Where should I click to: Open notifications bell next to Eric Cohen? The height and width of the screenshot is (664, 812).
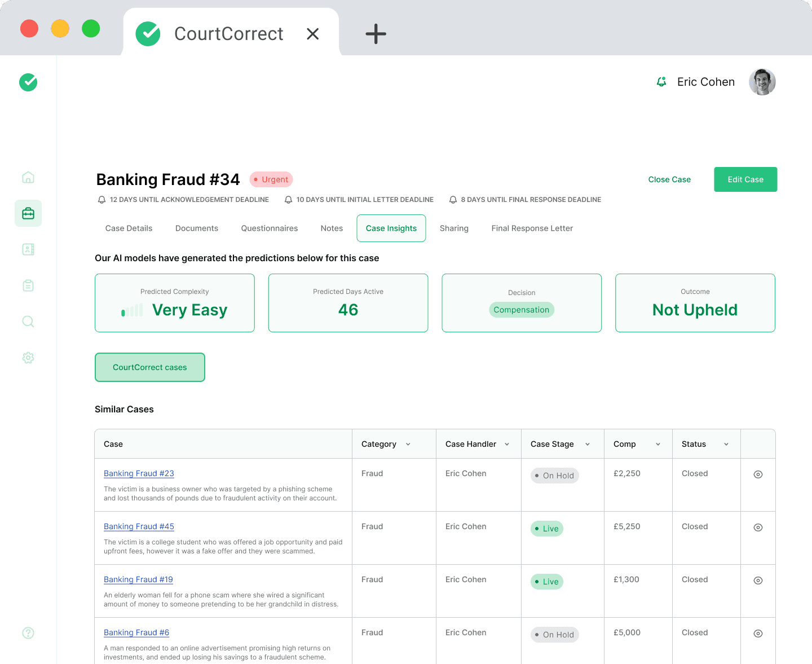point(661,82)
